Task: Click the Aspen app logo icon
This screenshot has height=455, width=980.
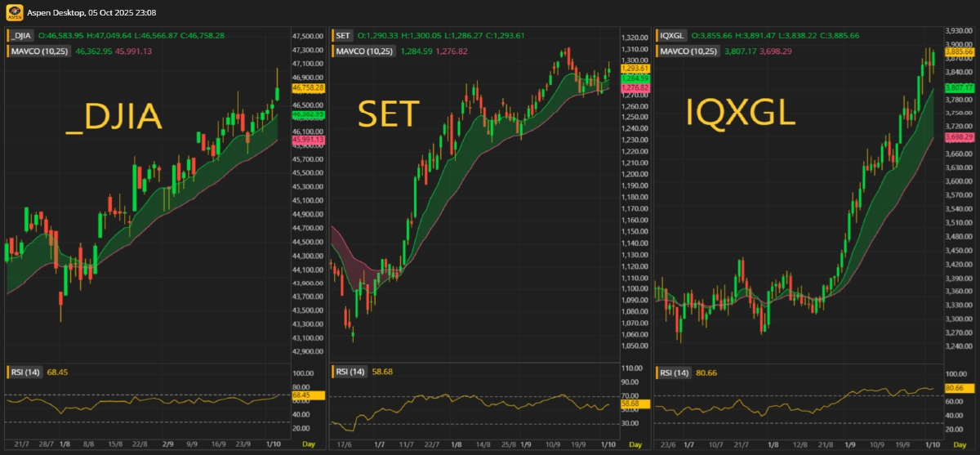Action: pyautogui.click(x=12, y=13)
